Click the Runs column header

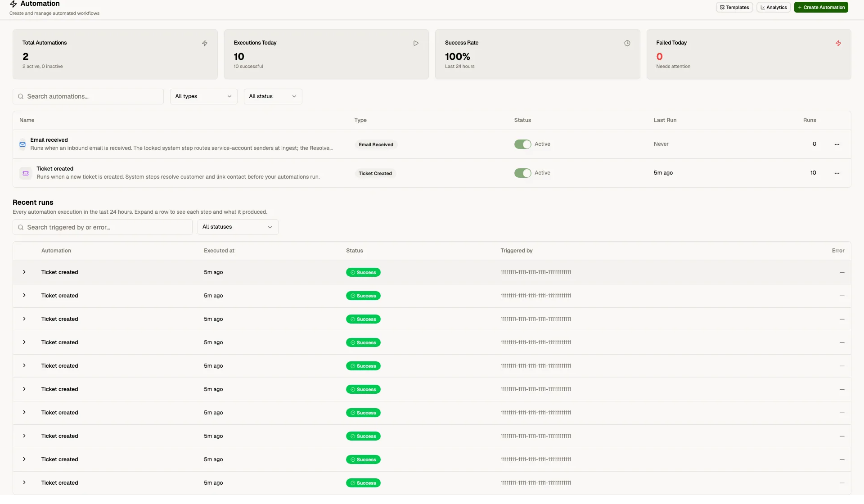pos(810,120)
